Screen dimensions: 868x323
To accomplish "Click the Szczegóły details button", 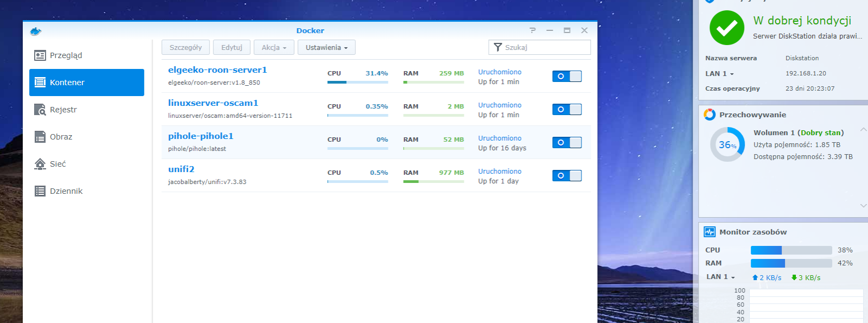I will (186, 47).
